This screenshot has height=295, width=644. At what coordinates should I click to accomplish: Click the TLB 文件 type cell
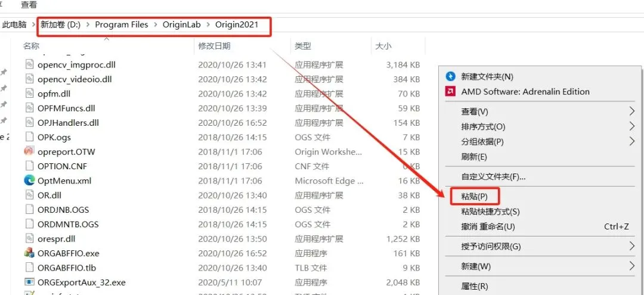point(311,268)
